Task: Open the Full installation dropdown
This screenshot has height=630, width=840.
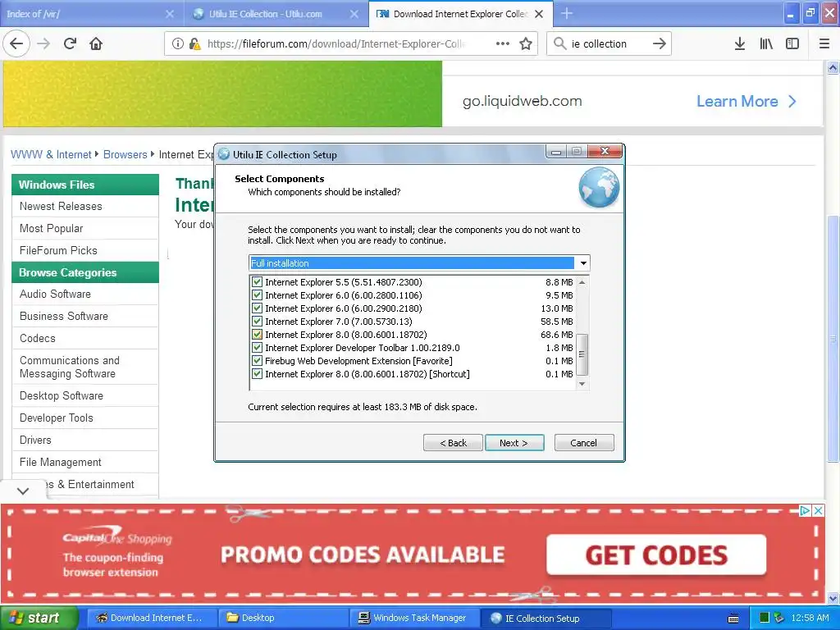Action: click(583, 263)
